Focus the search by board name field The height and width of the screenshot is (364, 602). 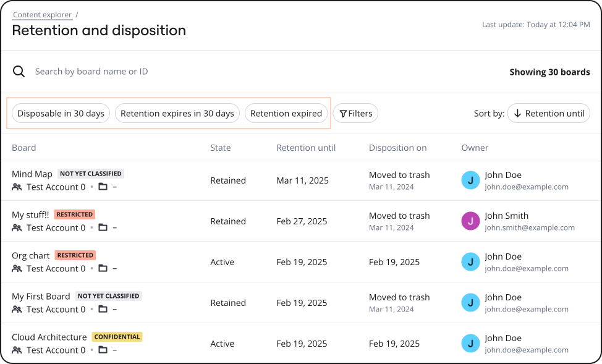pos(247,72)
